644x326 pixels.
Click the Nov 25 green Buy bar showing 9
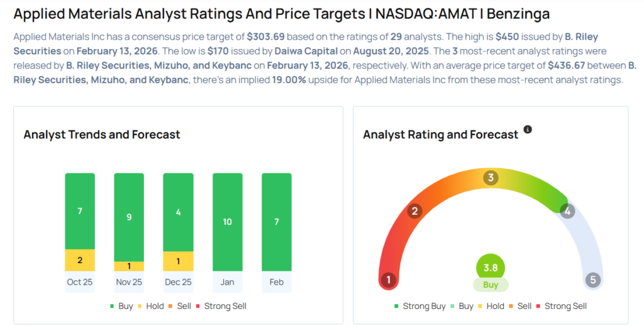(x=129, y=217)
